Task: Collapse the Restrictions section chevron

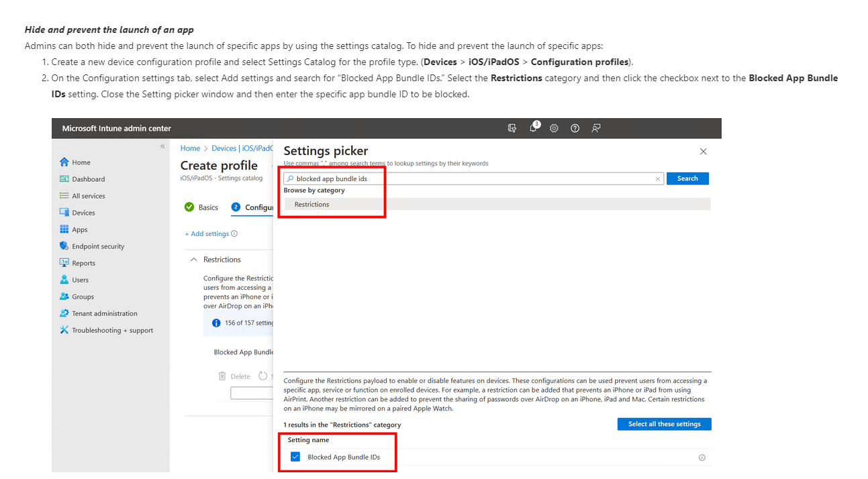Action: point(194,260)
